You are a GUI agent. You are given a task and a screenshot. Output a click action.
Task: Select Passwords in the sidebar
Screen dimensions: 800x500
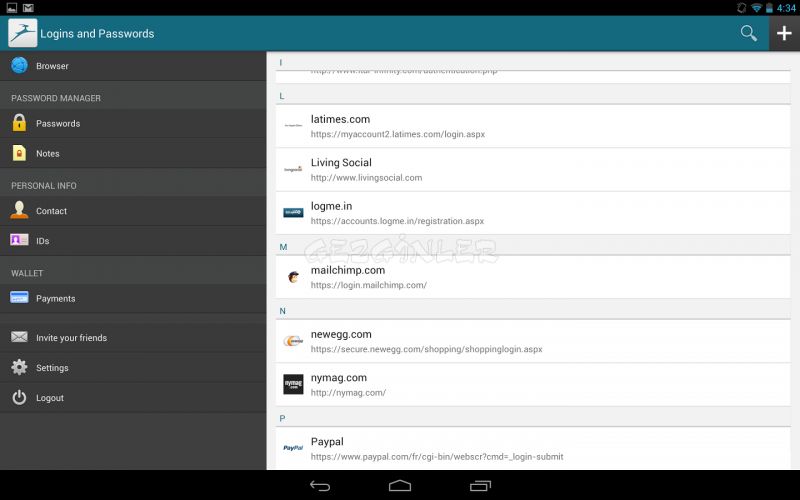click(133, 123)
